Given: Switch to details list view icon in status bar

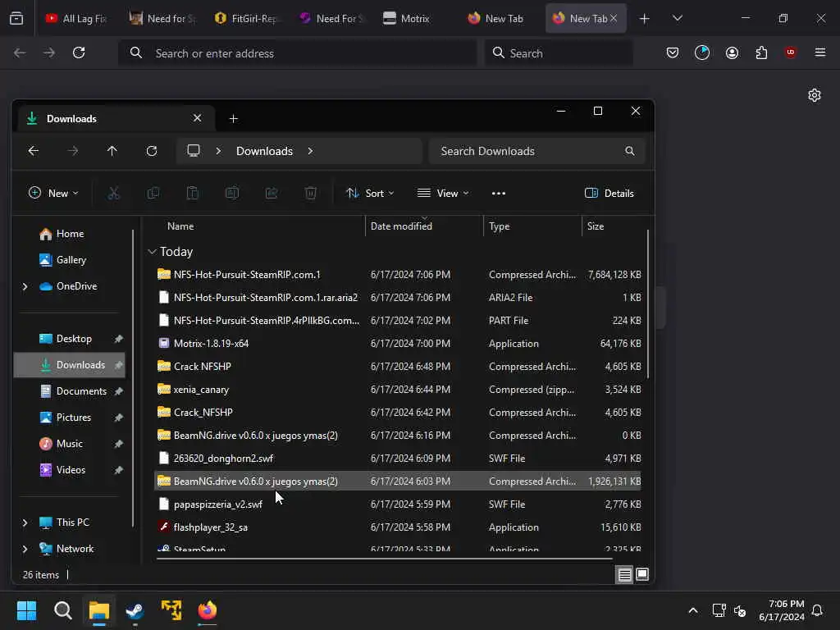Looking at the screenshot, I should coord(624,575).
